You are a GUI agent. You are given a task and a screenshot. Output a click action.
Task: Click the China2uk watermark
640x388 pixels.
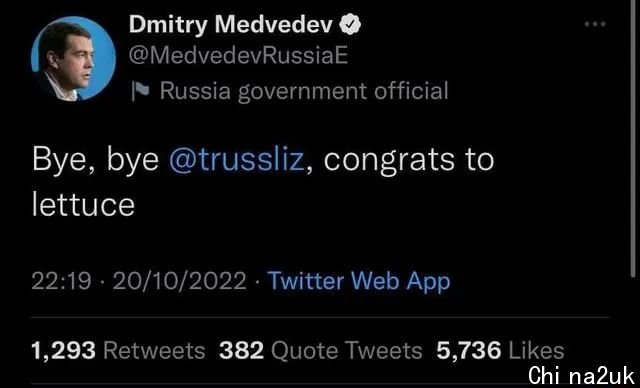(x=582, y=376)
